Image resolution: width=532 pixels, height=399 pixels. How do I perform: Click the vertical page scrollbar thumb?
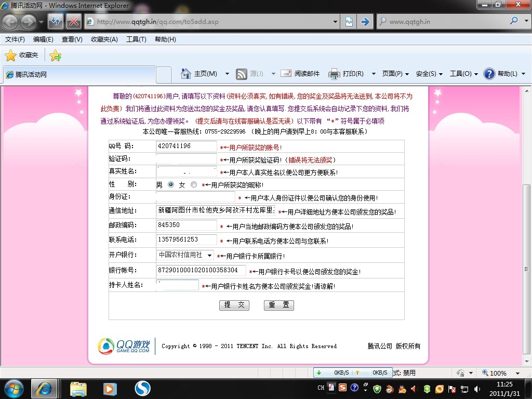(x=526, y=270)
